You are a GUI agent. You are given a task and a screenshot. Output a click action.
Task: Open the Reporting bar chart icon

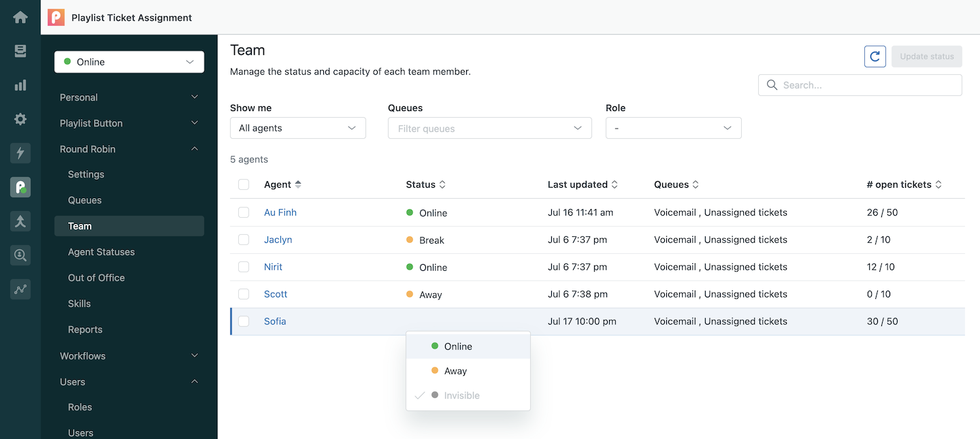[x=20, y=85]
